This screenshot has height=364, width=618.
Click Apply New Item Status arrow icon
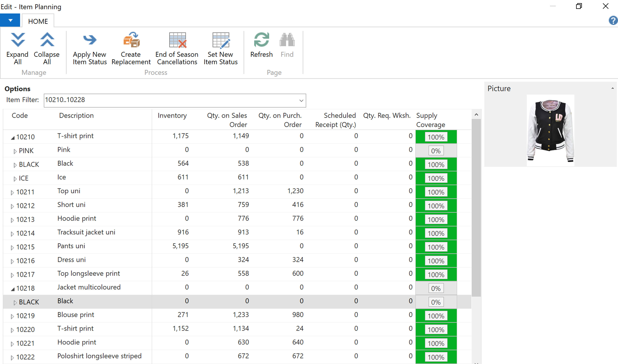click(90, 40)
